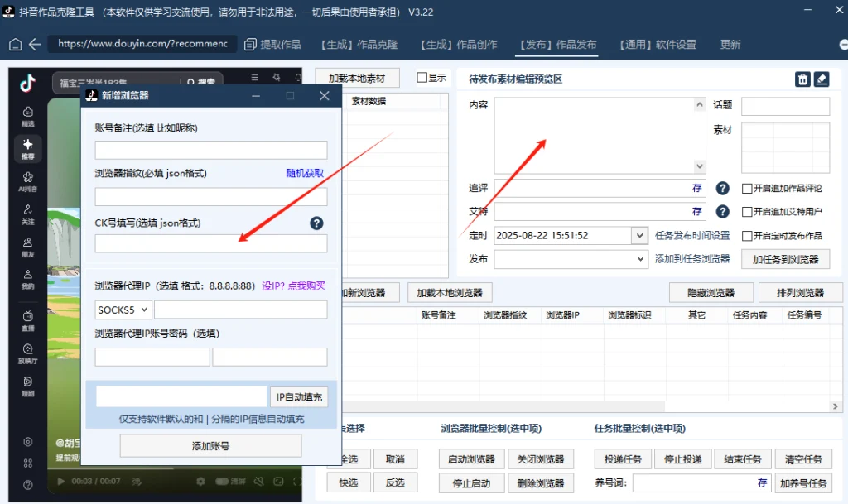Screen dimensions: 848x504
Task: Click the down scroll arrow in 内容 box
Action: (x=699, y=166)
